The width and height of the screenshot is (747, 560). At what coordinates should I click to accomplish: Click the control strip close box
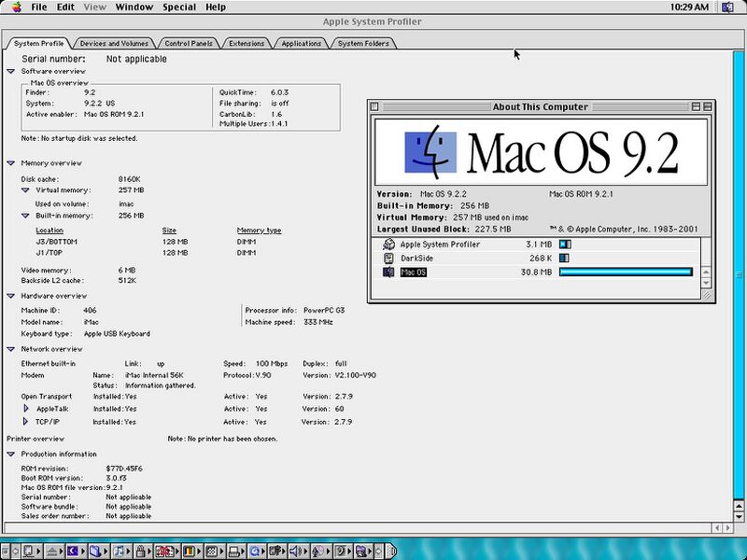(x=5, y=552)
